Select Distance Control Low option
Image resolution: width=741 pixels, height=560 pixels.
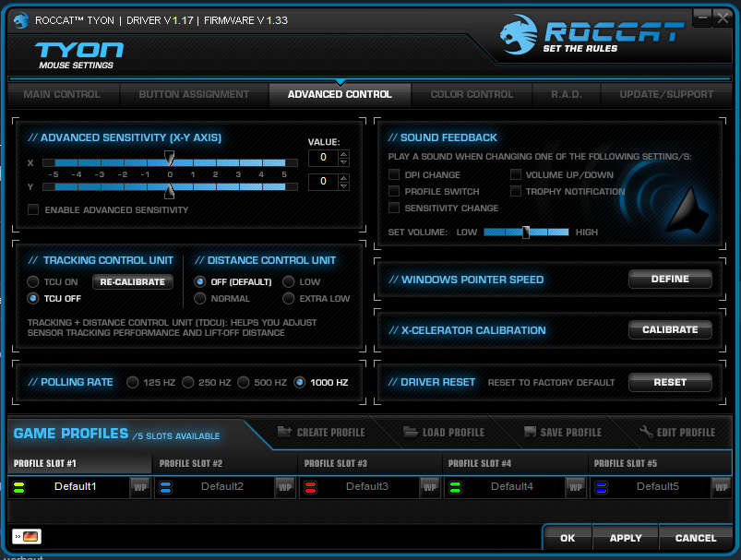[x=288, y=281]
